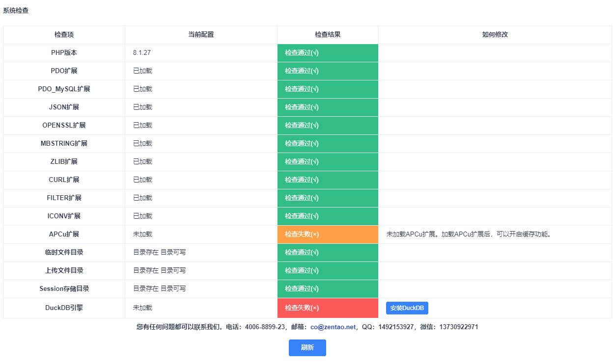Viewport: 614px width, 364px height.
Task: Click the Session存储目录 row label
Action: click(64, 289)
